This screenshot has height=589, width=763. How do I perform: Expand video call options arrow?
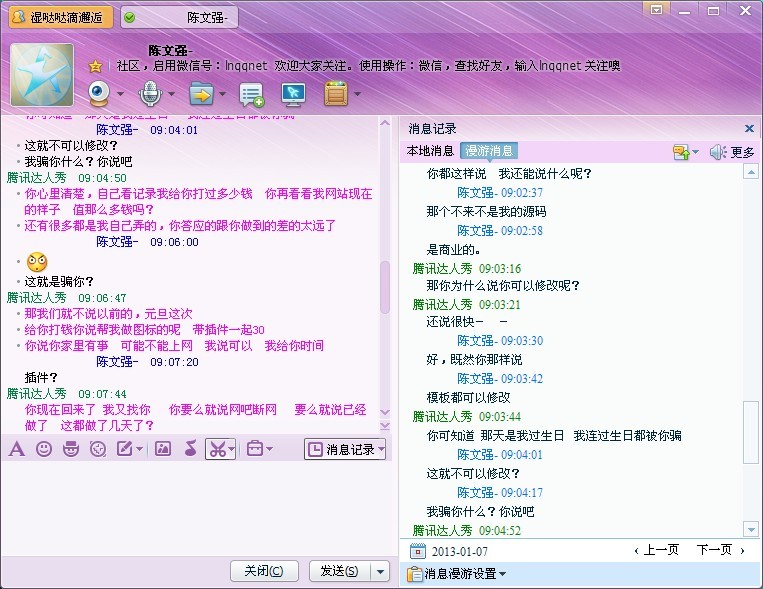[120, 93]
